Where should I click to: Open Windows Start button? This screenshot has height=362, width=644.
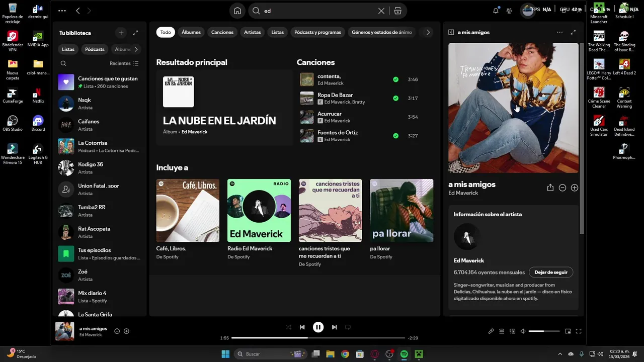tap(225, 354)
